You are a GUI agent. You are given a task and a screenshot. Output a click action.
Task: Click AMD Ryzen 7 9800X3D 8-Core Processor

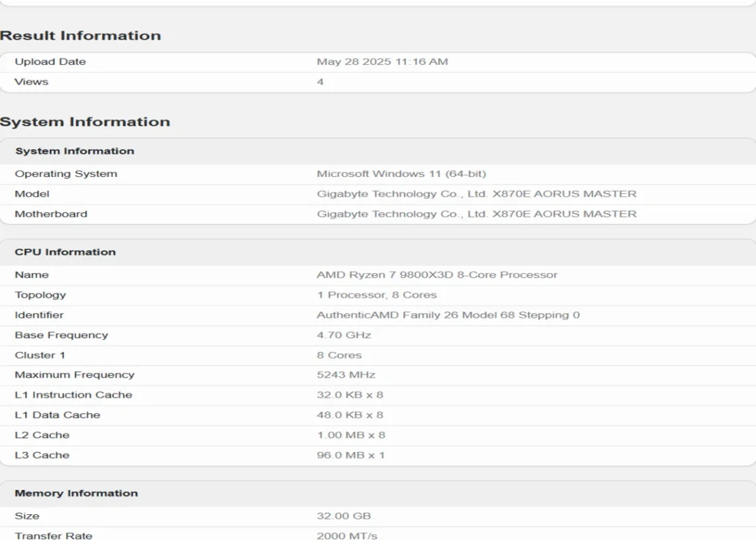437,275
